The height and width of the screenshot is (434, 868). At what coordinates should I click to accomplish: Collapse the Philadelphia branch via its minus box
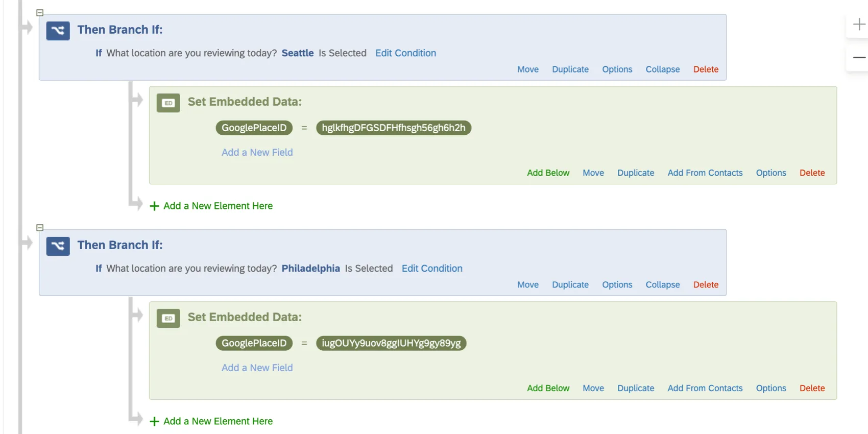39,228
